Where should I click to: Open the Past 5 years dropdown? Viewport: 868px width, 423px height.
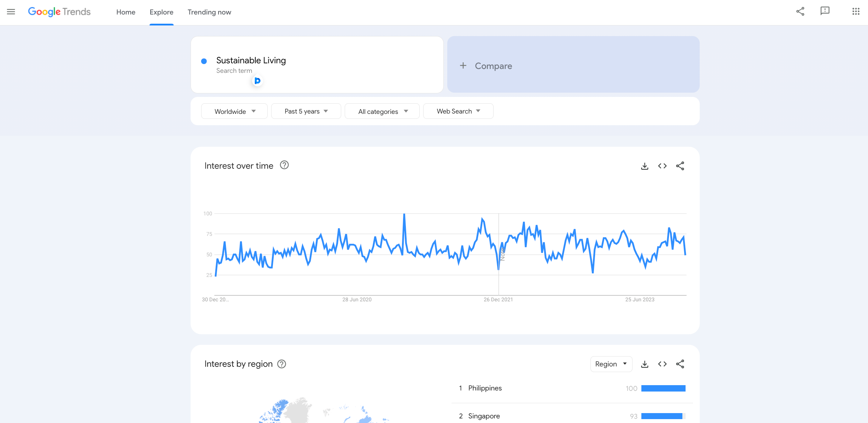coord(306,111)
